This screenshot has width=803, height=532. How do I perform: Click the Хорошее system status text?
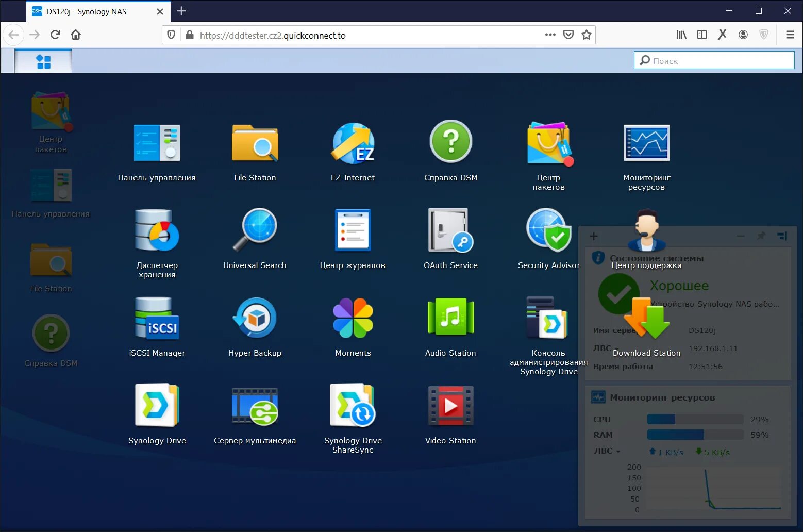click(x=679, y=286)
